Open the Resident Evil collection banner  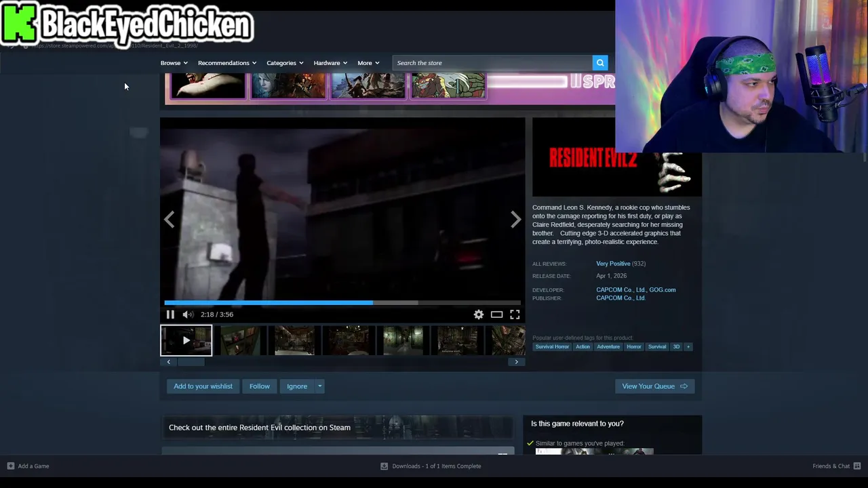[x=337, y=428]
